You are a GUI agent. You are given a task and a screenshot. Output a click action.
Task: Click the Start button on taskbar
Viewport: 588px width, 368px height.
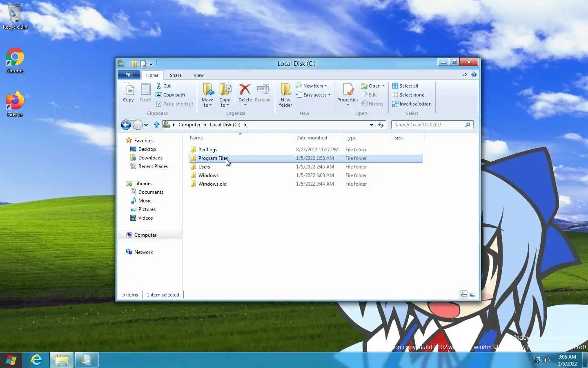(x=11, y=360)
